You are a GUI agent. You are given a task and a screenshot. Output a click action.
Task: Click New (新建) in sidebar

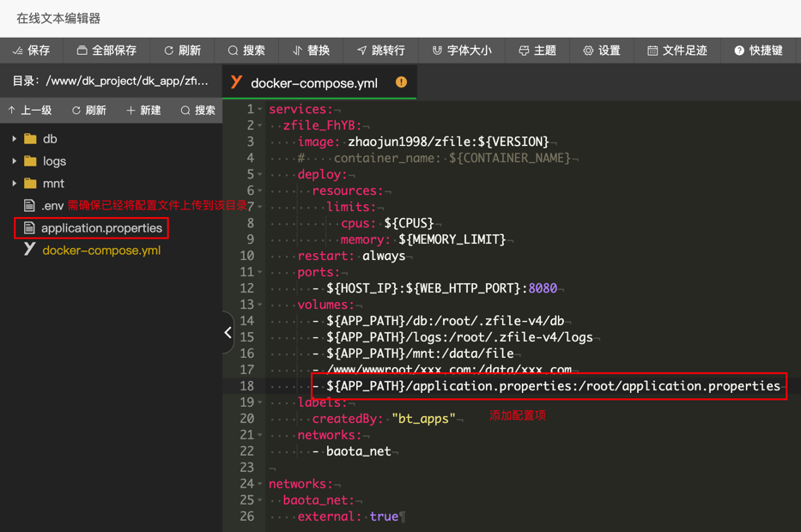(143, 111)
